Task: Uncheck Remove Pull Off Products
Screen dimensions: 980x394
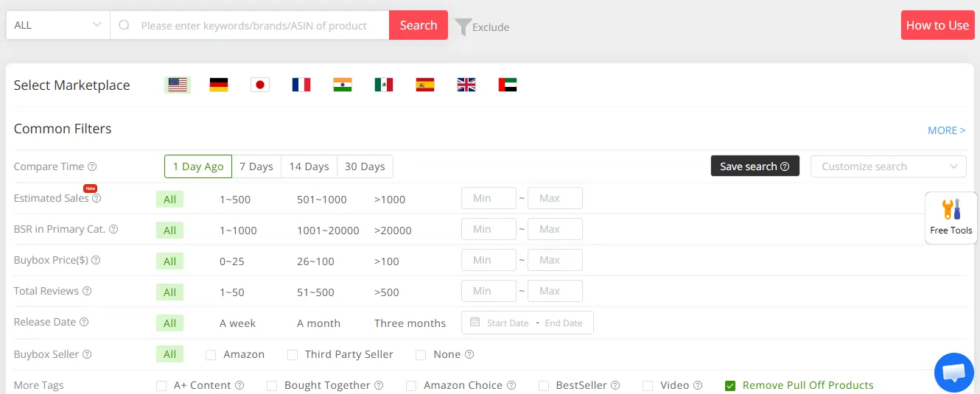Action: tap(730, 386)
